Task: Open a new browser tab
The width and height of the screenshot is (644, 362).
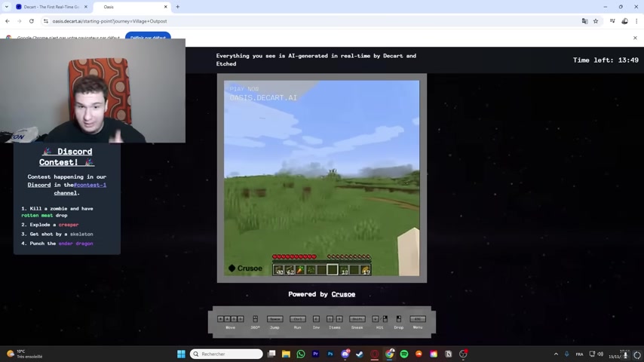Action: tap(177, 7)
